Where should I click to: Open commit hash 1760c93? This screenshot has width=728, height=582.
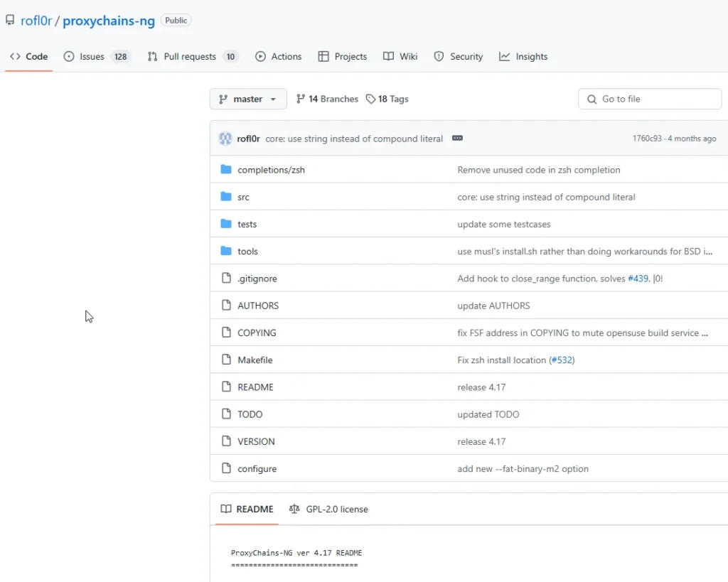tap(647, 139)
